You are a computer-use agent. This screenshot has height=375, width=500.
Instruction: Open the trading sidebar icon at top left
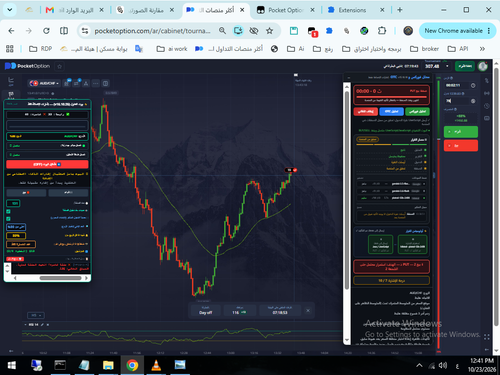coord(11,80)
